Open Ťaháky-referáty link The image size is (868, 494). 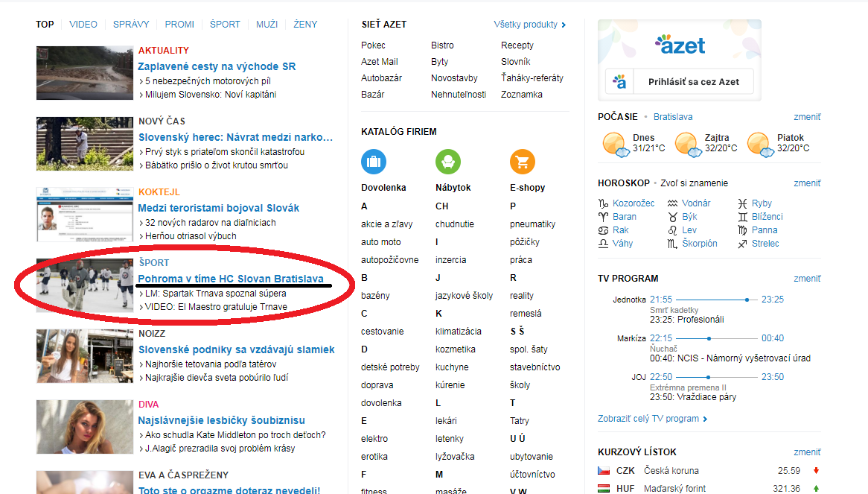pyautogui.click(x=532, y=78)
